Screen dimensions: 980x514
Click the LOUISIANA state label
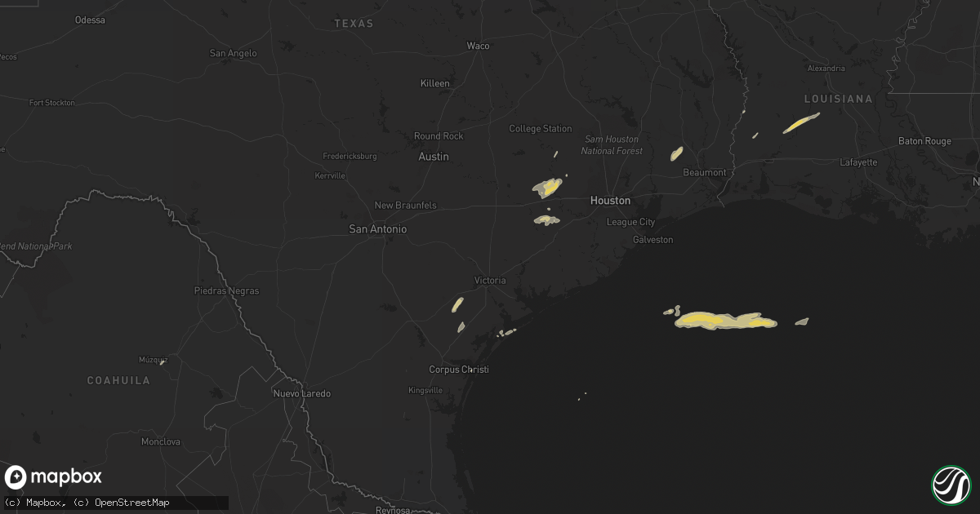pyautogui.click(x=838, y=99)
